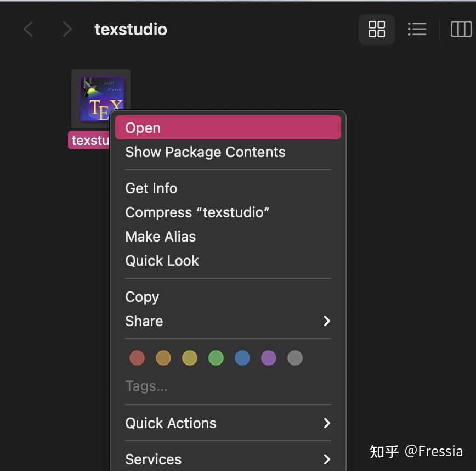Switch to list view in Finder toolbar

point(417,29)
